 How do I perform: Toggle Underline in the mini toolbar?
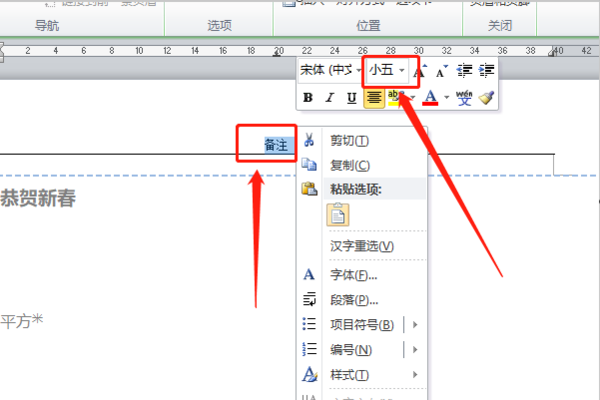coord(352,98)
